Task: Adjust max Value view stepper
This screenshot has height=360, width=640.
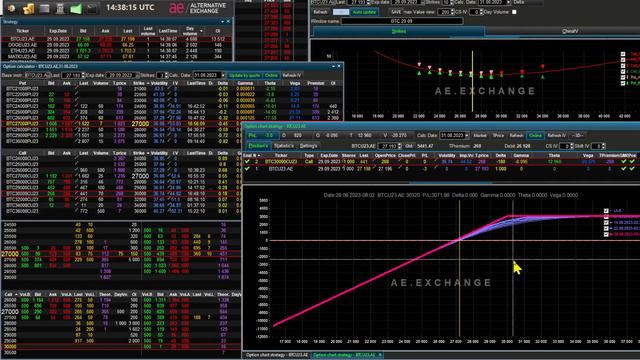Action: pyautogui.click(x=452, y=12)
